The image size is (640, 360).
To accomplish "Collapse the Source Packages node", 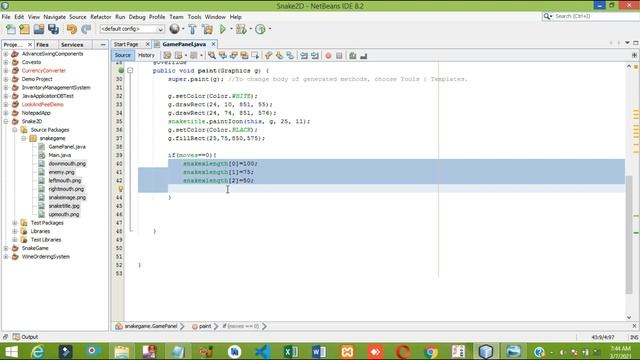I will click(15, 130).
